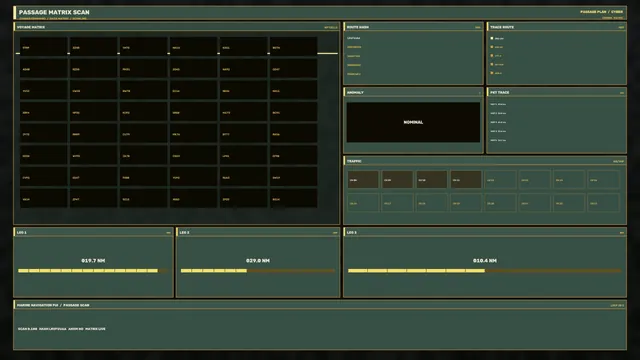The width and height of the screenshot is (640, 360).
Task: Select the Voyage Matrix panel title
Action: point(31,27)
